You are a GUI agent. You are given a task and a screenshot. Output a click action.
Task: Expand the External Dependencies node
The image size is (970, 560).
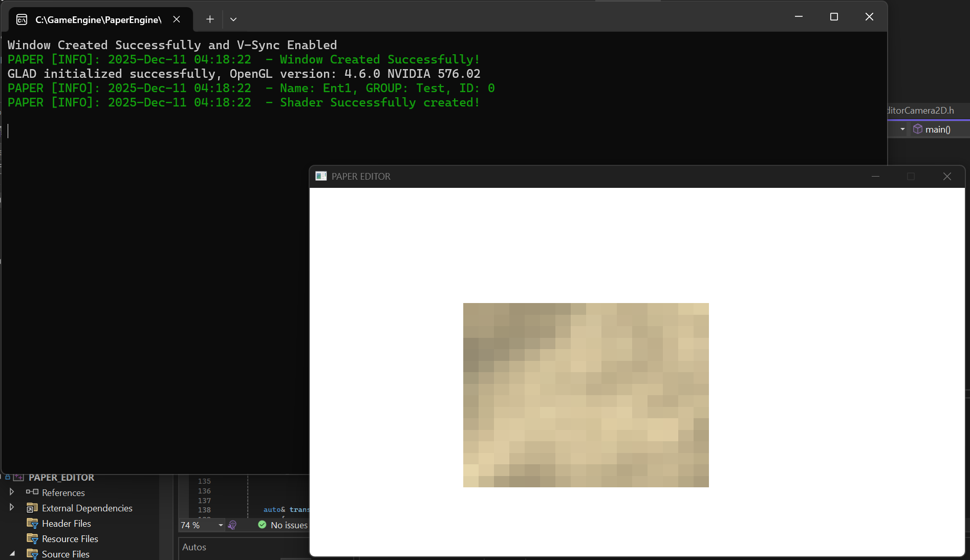coord(12,507)
